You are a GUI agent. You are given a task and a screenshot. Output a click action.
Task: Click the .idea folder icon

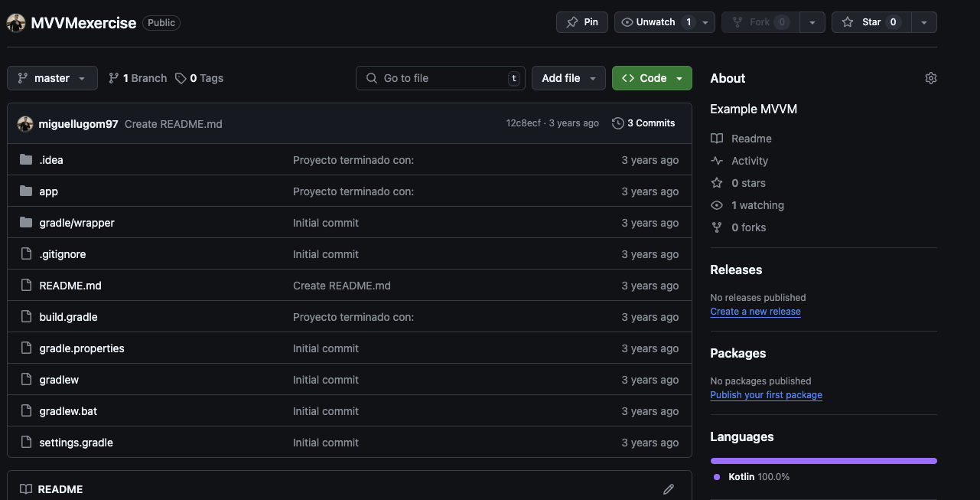[x=26, y=160]
